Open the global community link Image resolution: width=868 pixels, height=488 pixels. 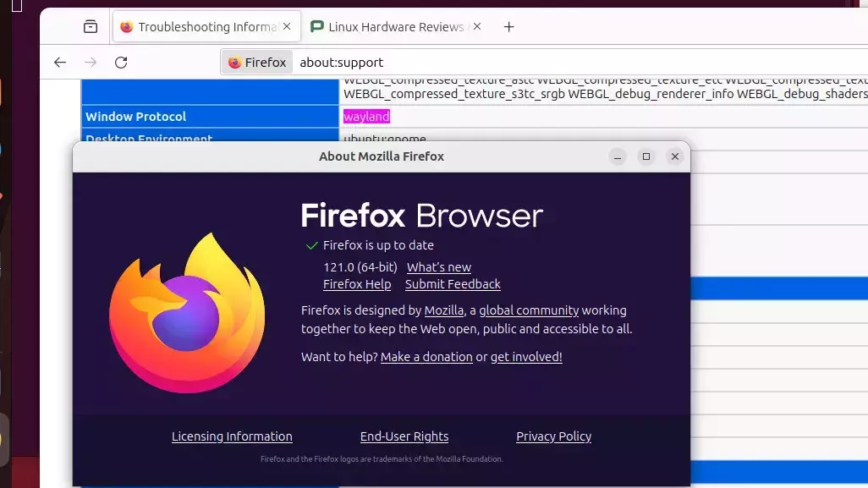529,310
